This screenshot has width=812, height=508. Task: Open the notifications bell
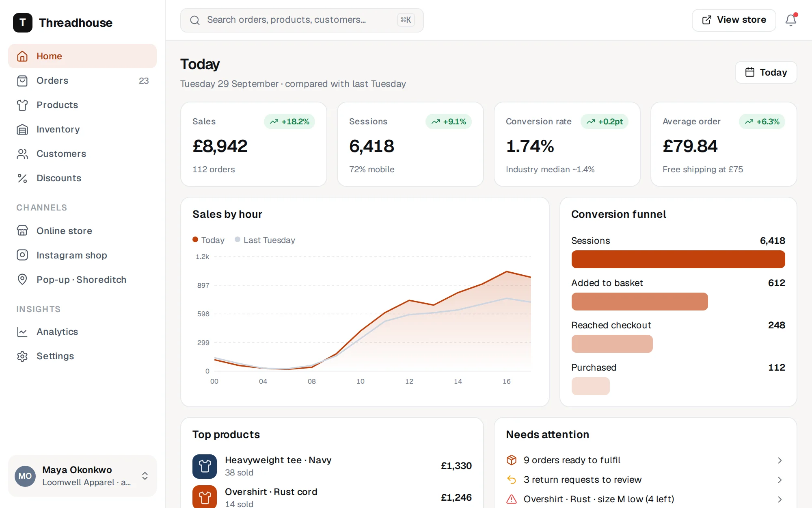click(790, 20)
